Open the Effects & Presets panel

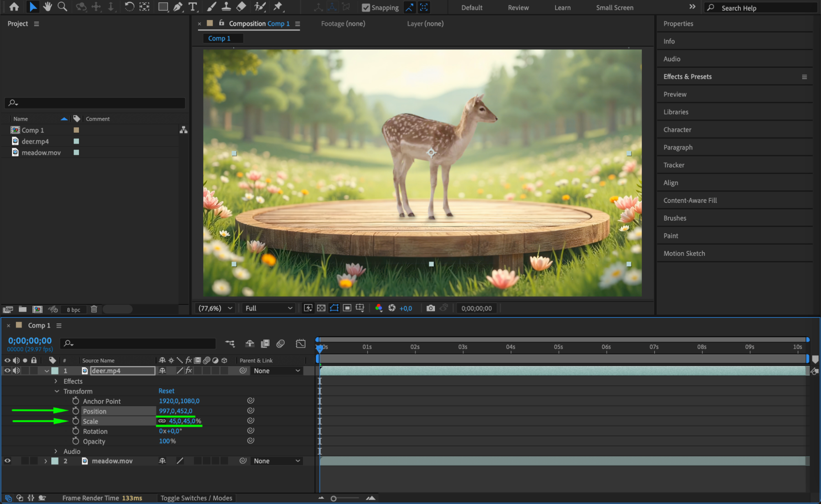click(x=688, y=77)
